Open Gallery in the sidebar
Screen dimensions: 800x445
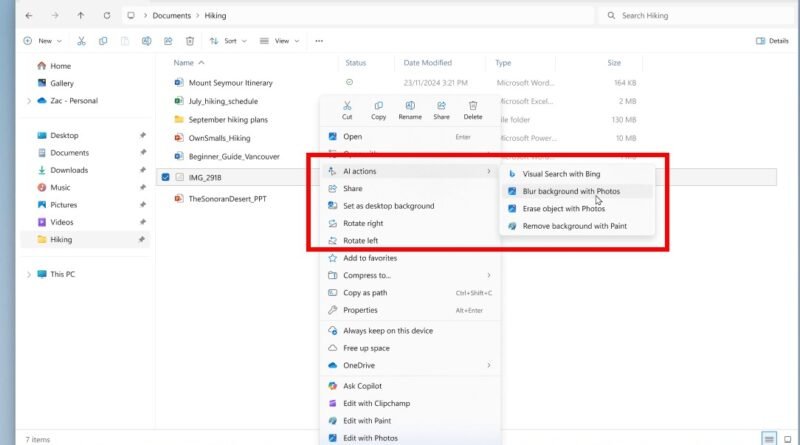click(56, 83)
